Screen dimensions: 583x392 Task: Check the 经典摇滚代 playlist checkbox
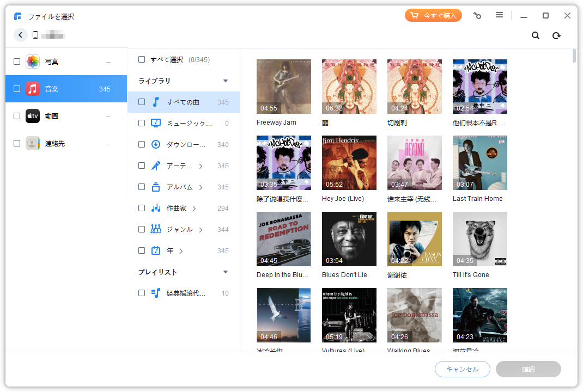pos(142,293)
